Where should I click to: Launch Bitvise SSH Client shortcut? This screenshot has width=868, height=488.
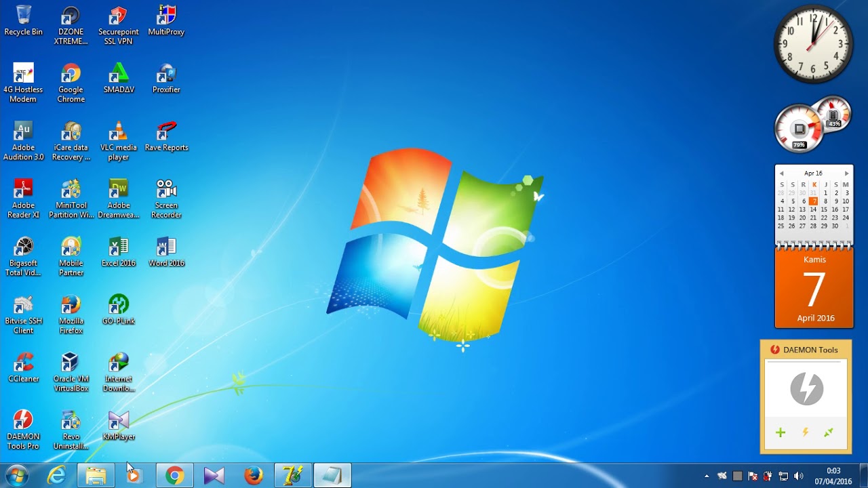pyautogui.click(x=23, y=314)
